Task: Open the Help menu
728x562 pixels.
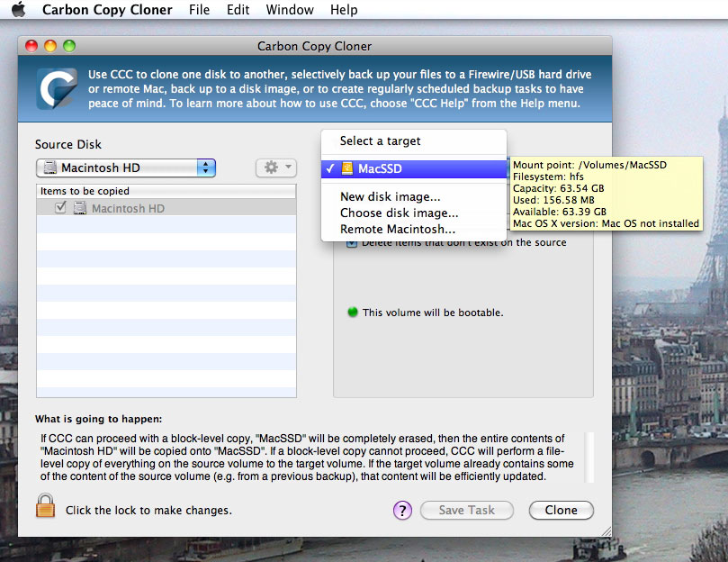Action: [344, 10]
